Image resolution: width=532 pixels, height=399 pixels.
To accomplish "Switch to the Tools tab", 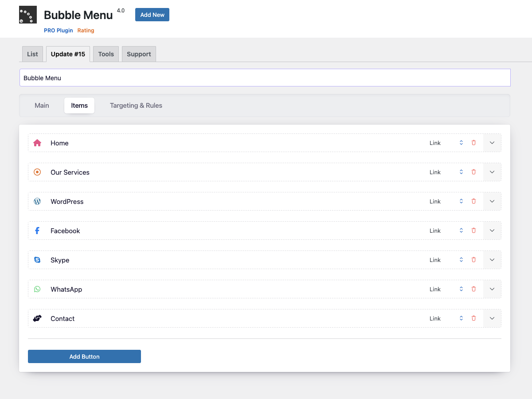I will click(x=106, y=54).
